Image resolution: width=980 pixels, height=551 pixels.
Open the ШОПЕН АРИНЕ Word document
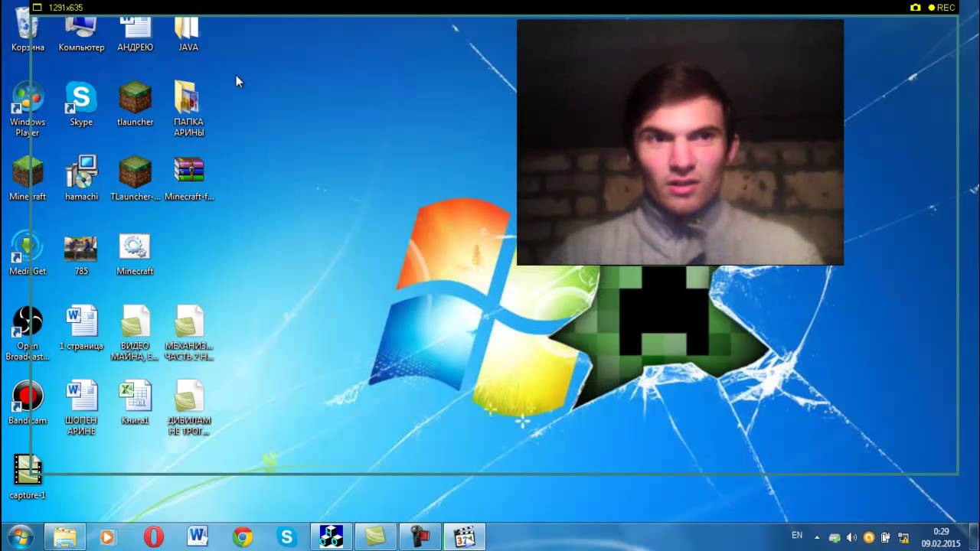[x=81, y=397]
